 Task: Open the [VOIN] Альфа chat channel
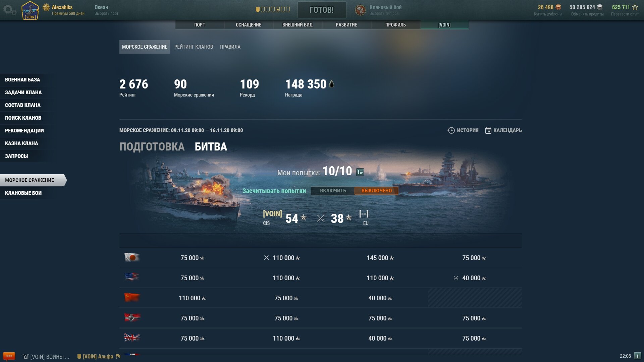click(98, 357)
